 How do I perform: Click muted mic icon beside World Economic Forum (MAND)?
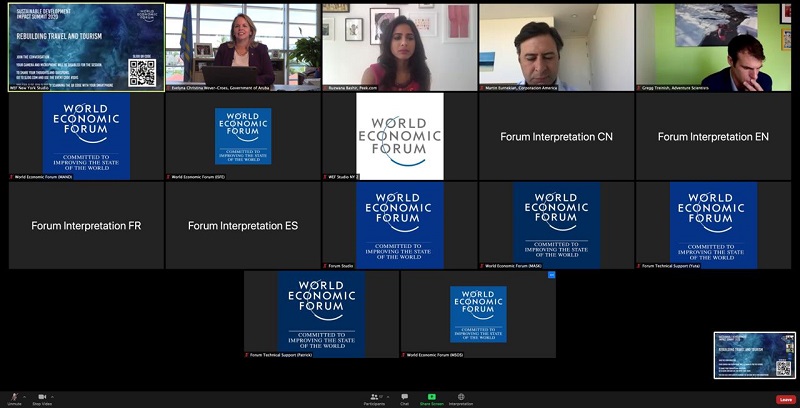(x=12, y=177)
